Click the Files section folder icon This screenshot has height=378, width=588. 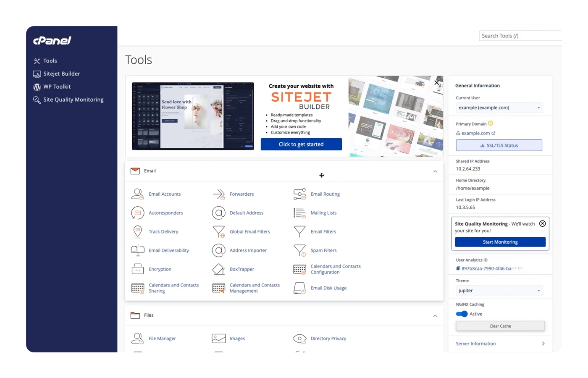tap(135, 315)
